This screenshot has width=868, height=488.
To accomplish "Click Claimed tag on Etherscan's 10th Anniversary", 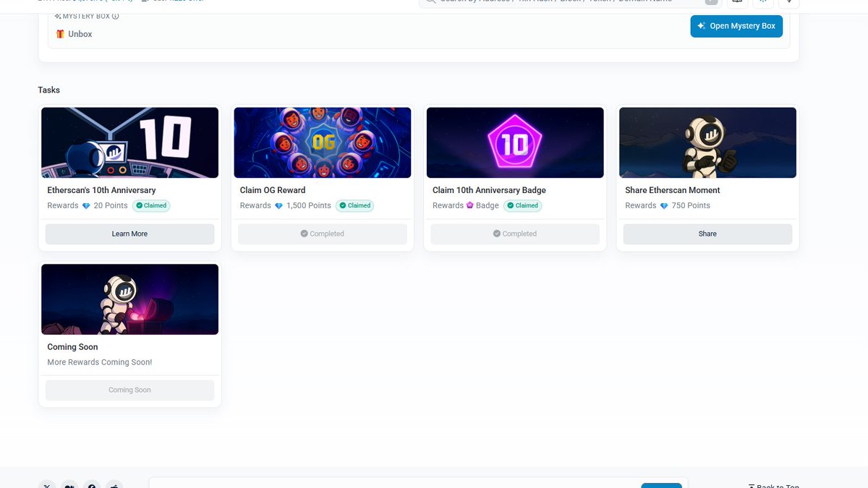I will (151, 205).
